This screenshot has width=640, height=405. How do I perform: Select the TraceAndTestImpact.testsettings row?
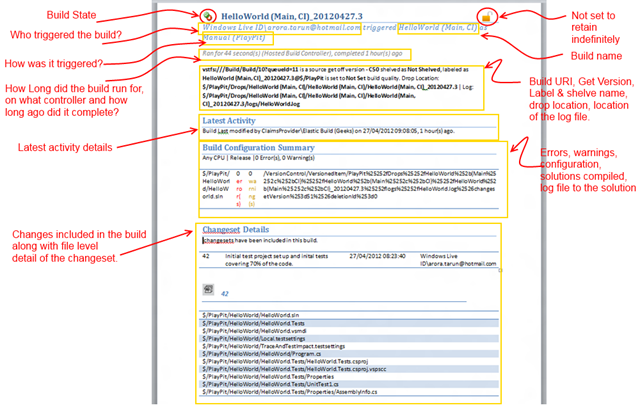click(x=349, y=346)
